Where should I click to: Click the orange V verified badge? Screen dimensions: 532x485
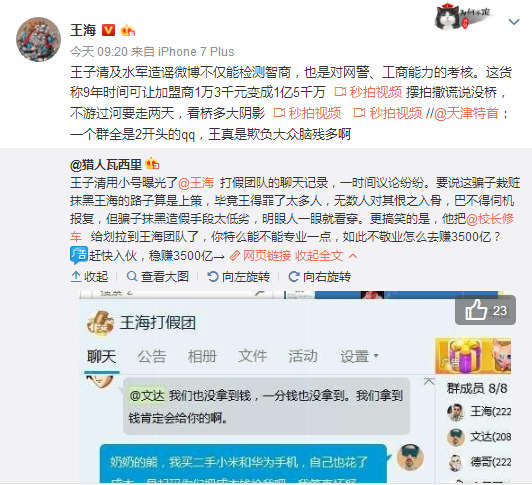tap(108, 30)
